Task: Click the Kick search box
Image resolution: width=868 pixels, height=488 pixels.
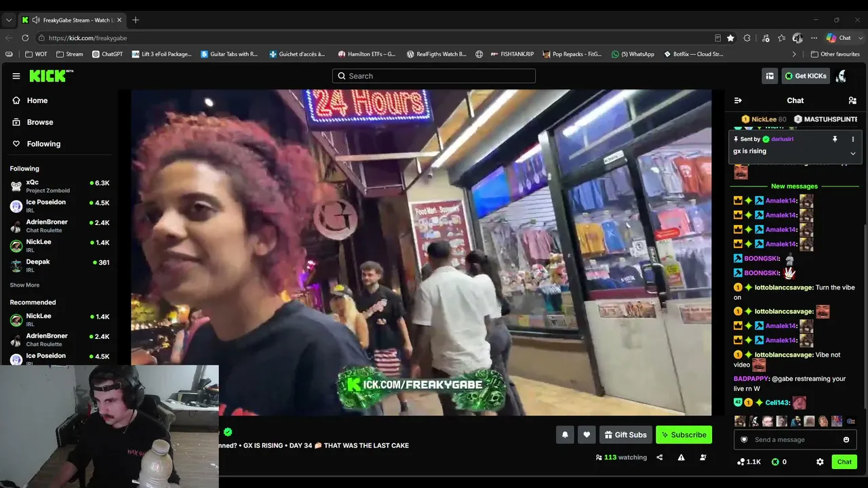Action: click(434, 76)
